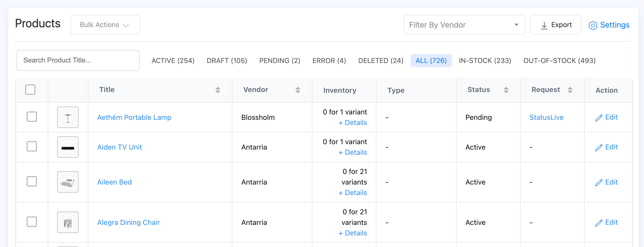
Task: Switch to the PENDING (2) tab
Action: [x=280, y=61]
